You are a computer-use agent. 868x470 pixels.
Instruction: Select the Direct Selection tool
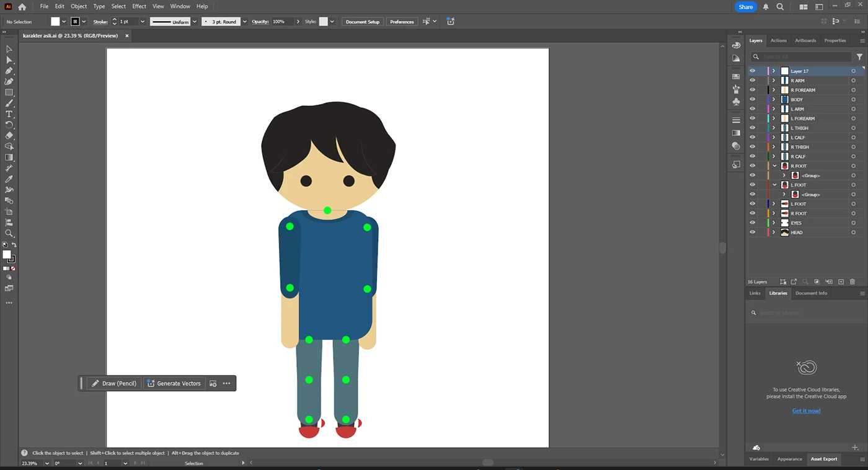coord(9,60)
